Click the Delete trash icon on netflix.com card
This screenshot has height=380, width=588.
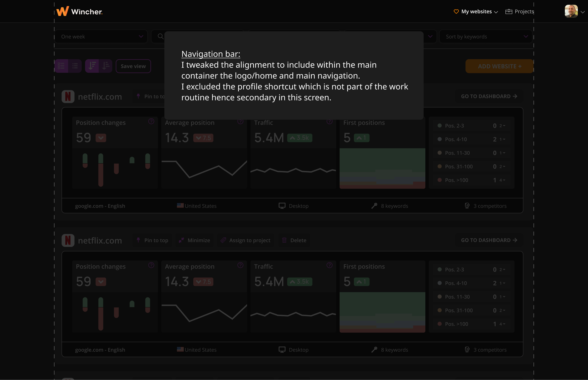[284, 240]
